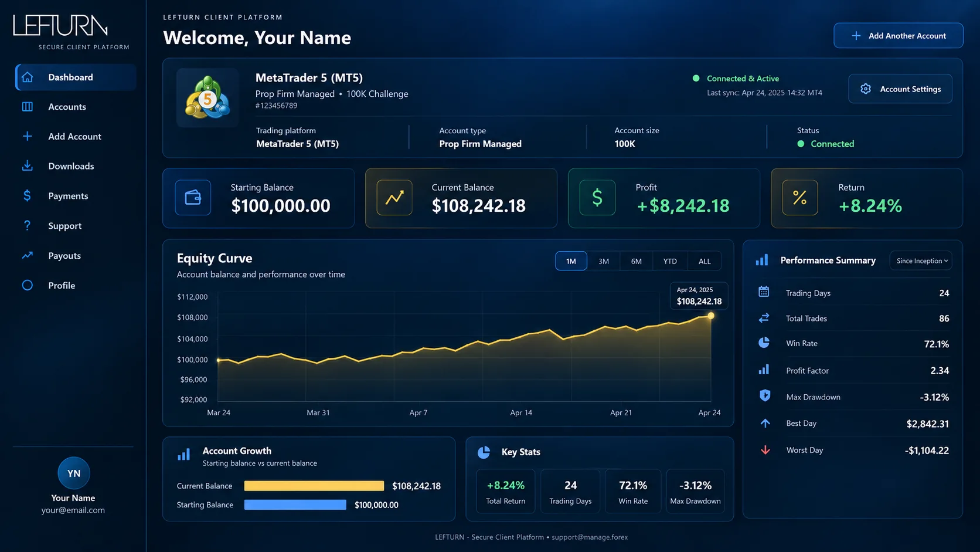The image size is (980, 552).
Task: Click the Payments dollar icon
Action: coord(27,196)
